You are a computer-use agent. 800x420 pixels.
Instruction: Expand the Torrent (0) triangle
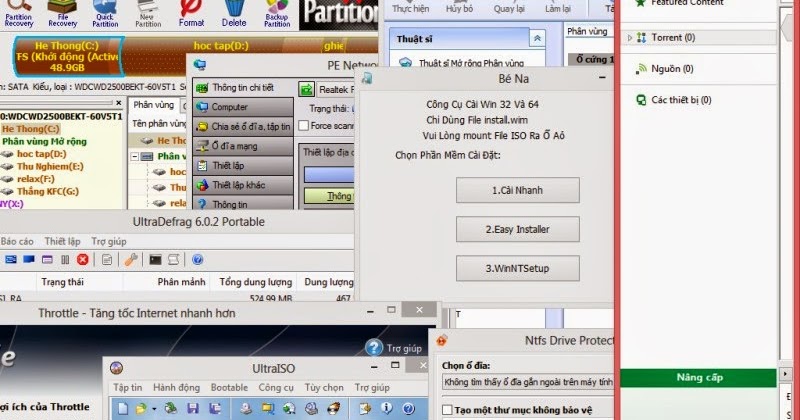coord(630,38)
